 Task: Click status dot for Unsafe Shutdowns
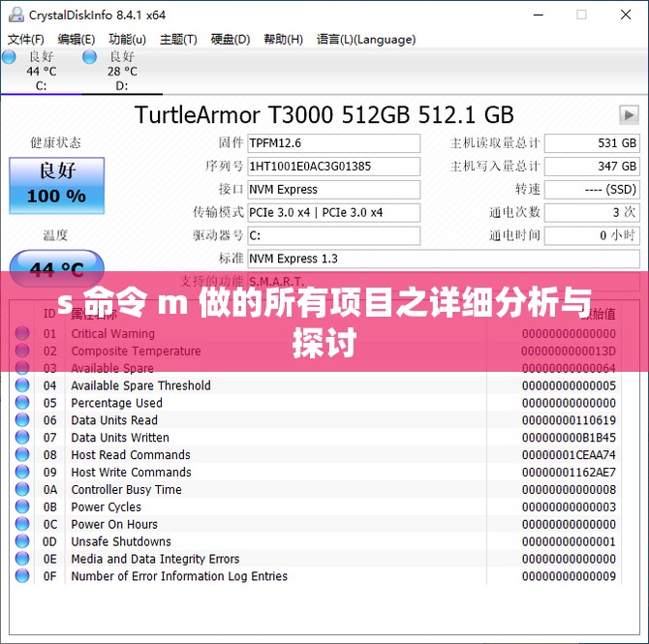[x=22, y=541]
